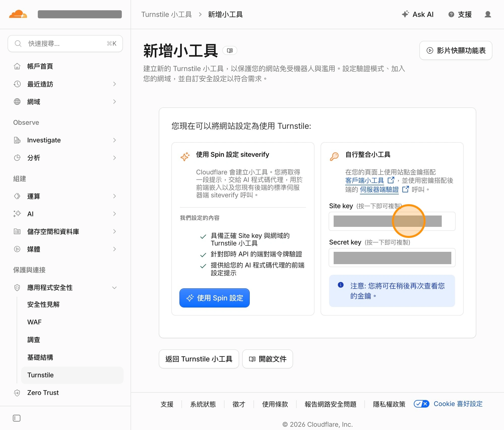This screenshot has width=504, height=430.
Task: Click the 支援 link in the footer
Action: tap(167, 404)
